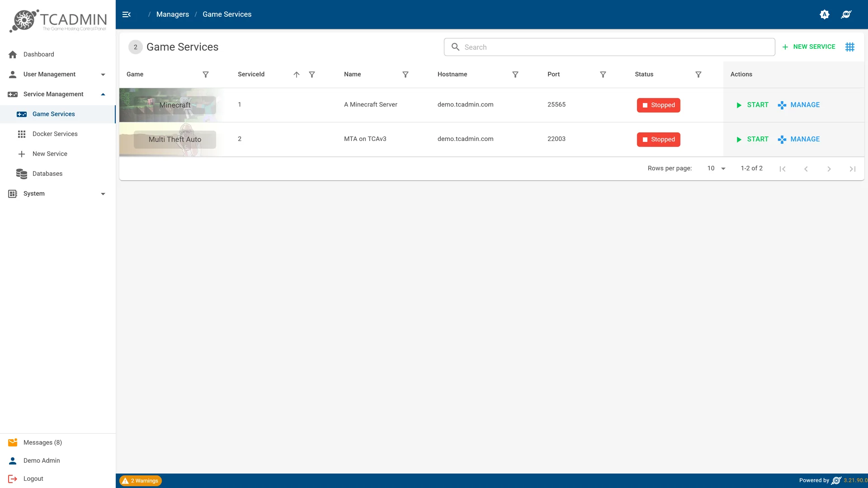Click the Stopped status for Minecraft
868x488 pixels.
[659, 105]
